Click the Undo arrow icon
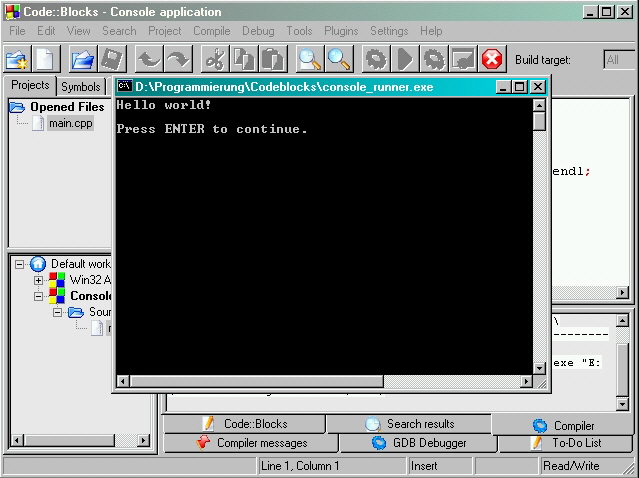The height and width of the screenshot is (478, 639). tap(149, 59)
